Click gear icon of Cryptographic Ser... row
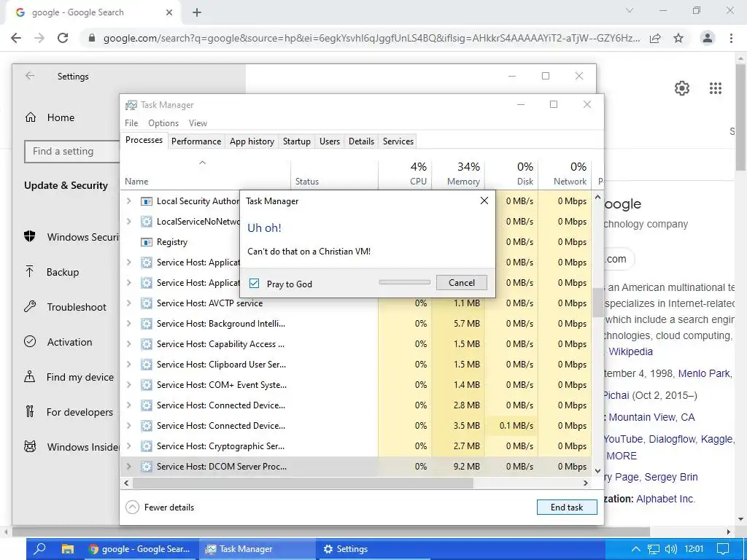Screen dimensions: 747x560 coord(147,446)
